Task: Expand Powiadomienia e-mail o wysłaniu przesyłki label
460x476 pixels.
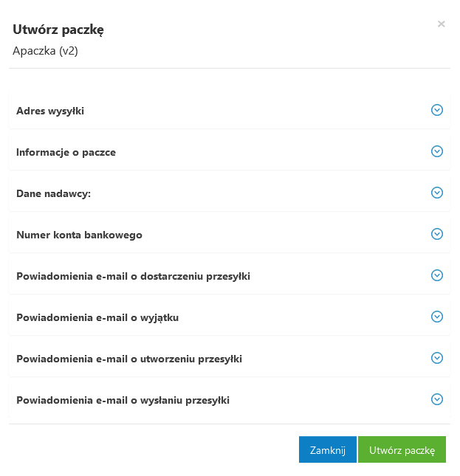Action: (123, 400)
